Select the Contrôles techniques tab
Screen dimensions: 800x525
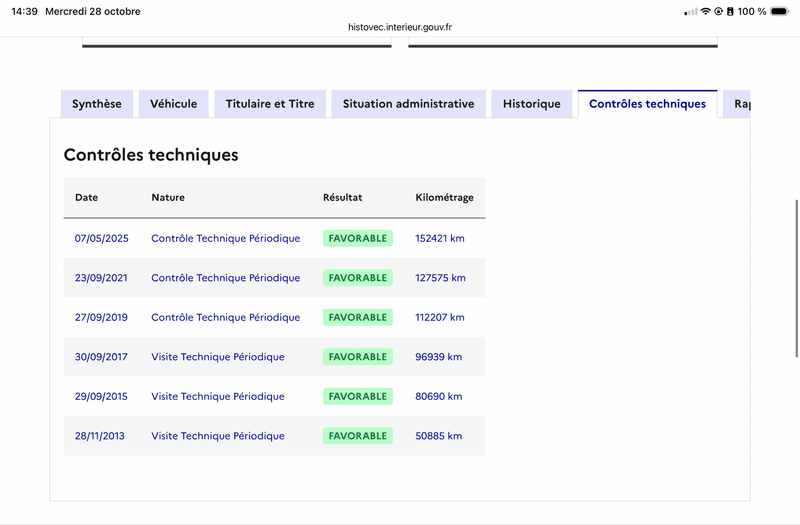(x=647, y=104)
